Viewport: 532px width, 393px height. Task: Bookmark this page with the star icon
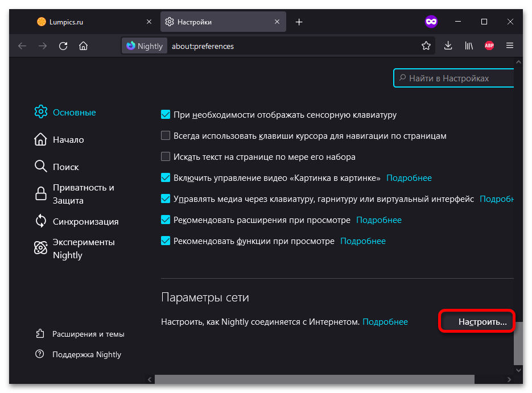click(x=426, y=45)
